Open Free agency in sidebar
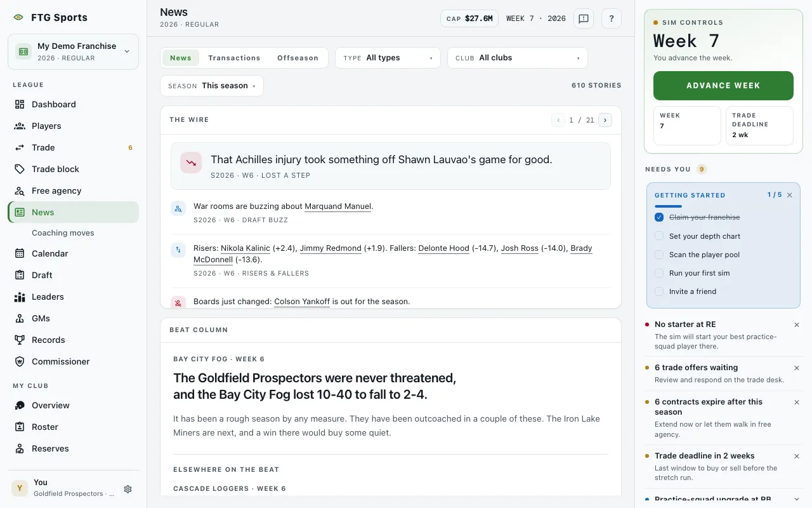This screenshot has width=812, height=508. [73, 190]
